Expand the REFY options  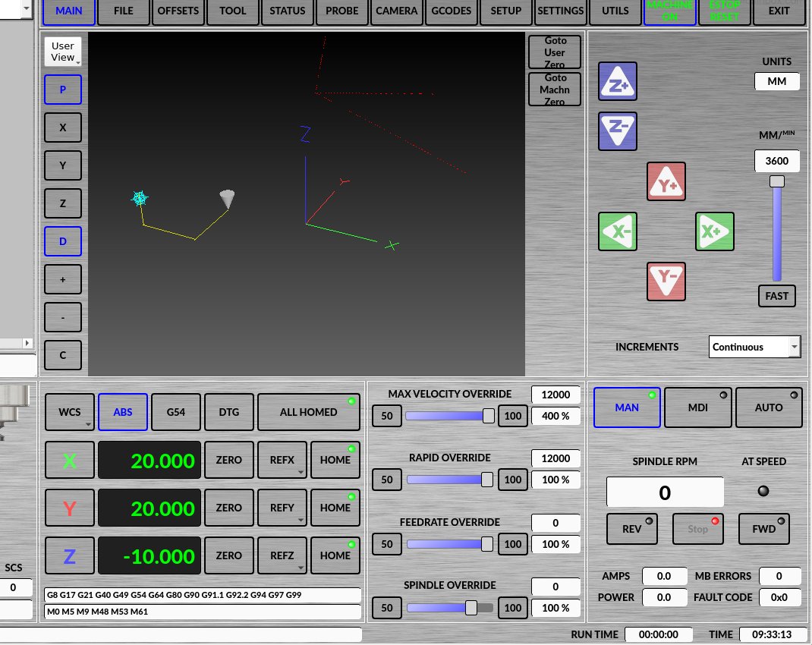coord(301,520)
